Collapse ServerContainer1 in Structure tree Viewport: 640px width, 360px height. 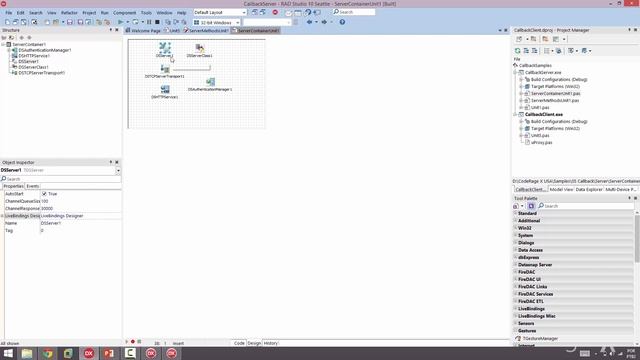tap(3, 44)
